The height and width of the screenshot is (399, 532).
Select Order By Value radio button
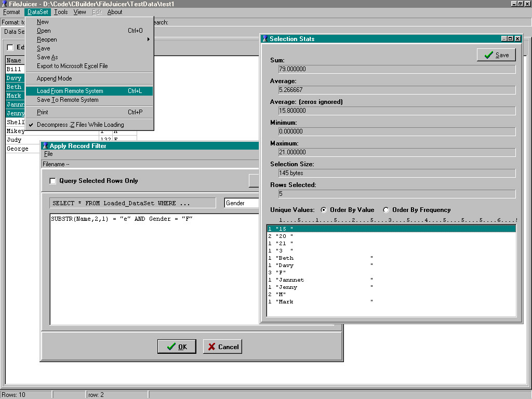[x=323, y=210]
